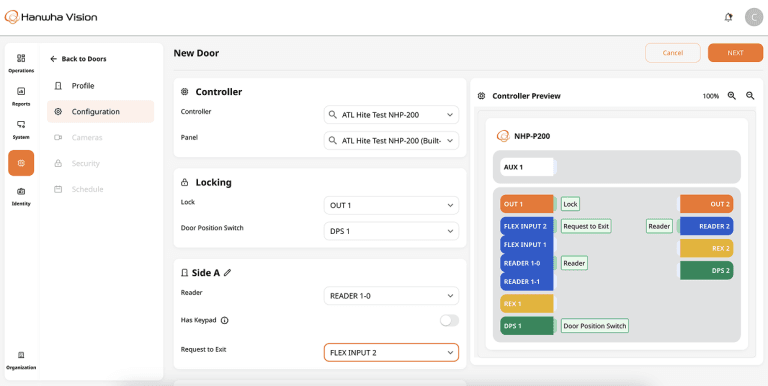Click the REX 1 port
Viewport: 768px width, 386px height.
pyautogui.click(x=527, y=304)
